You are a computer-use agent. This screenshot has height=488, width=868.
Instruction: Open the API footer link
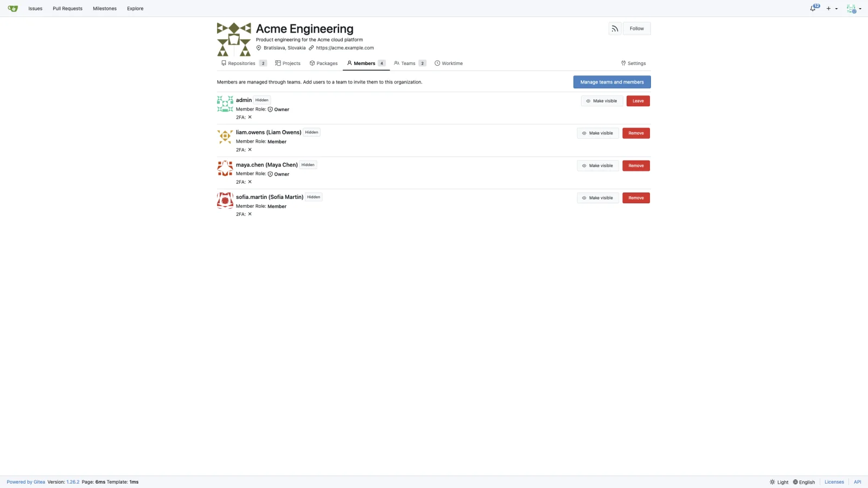point(857,482)
